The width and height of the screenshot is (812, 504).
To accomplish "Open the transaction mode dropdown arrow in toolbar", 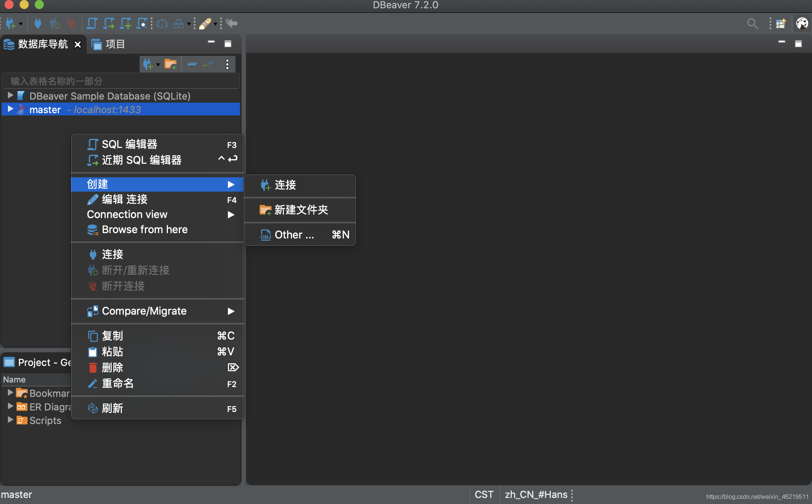I will (x=189, y=24).
